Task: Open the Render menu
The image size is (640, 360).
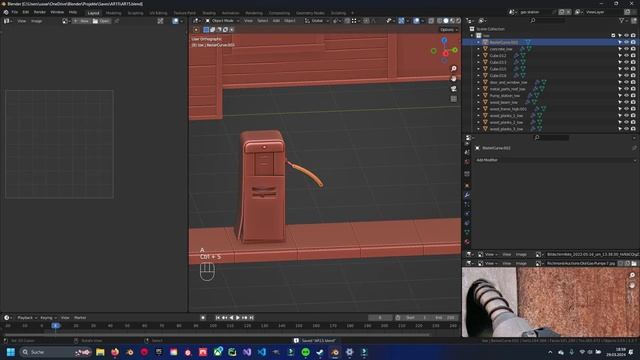Action: (40, 12)
